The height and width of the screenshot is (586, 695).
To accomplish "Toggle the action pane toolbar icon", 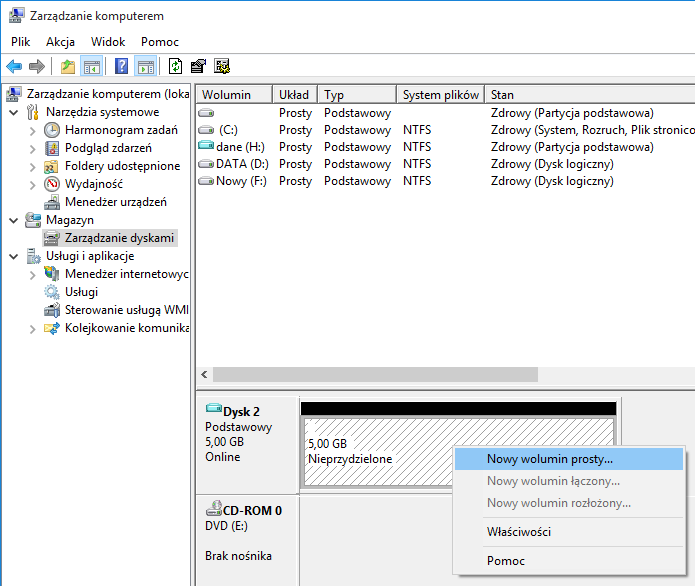I will click(146, 67).
